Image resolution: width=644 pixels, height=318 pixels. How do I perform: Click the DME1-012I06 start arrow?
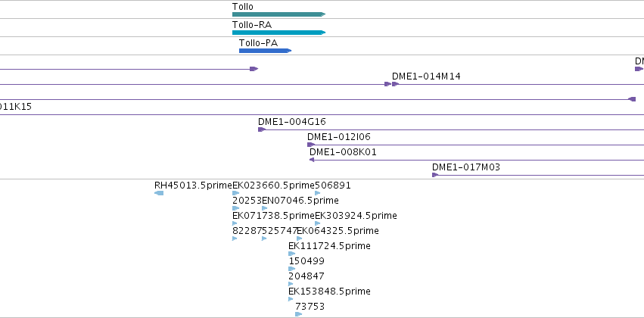pos(311,145)
